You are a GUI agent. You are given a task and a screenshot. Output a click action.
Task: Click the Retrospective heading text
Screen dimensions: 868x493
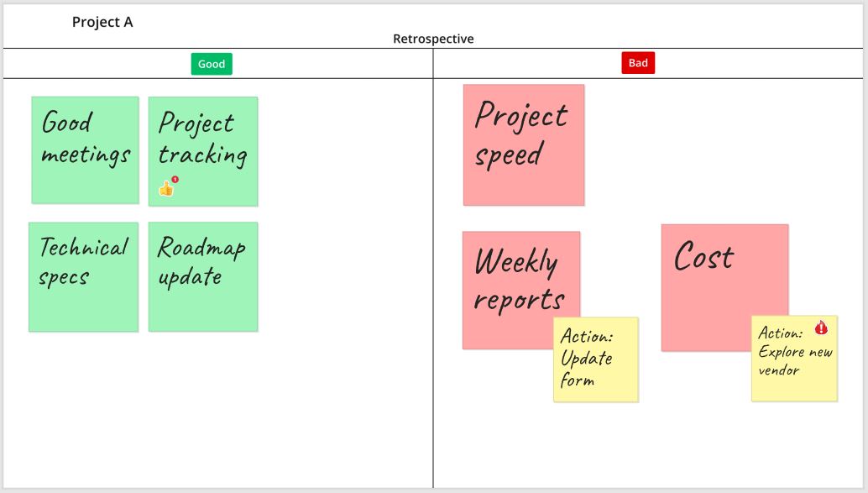[x=432, y=39]
